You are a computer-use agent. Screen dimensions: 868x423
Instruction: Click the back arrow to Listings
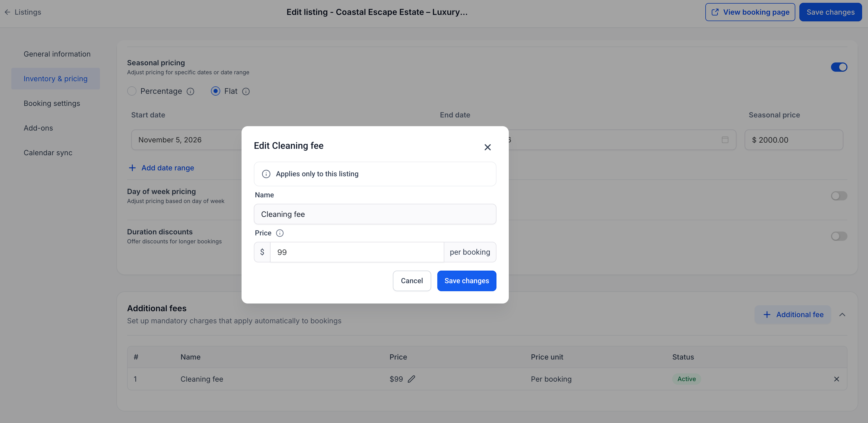[7, 12]
